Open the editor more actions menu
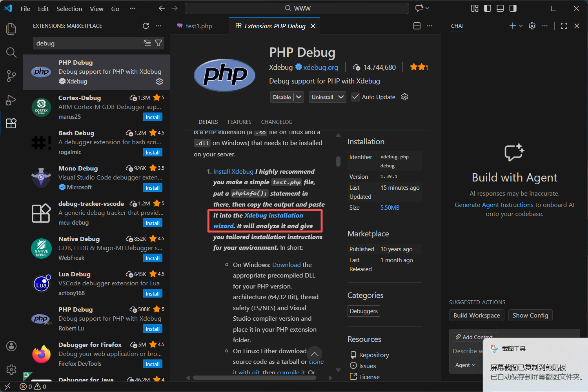 click(430, 26)
